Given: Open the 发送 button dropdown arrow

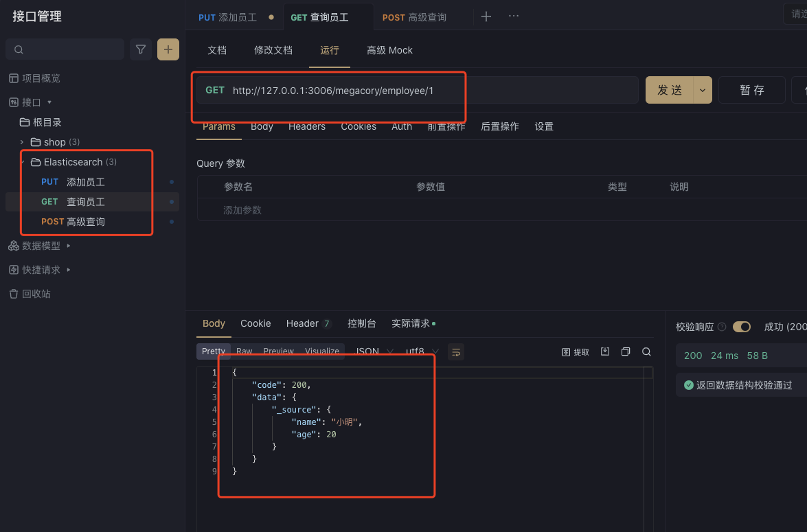Looking at the screenshot, I should point(702,90).
